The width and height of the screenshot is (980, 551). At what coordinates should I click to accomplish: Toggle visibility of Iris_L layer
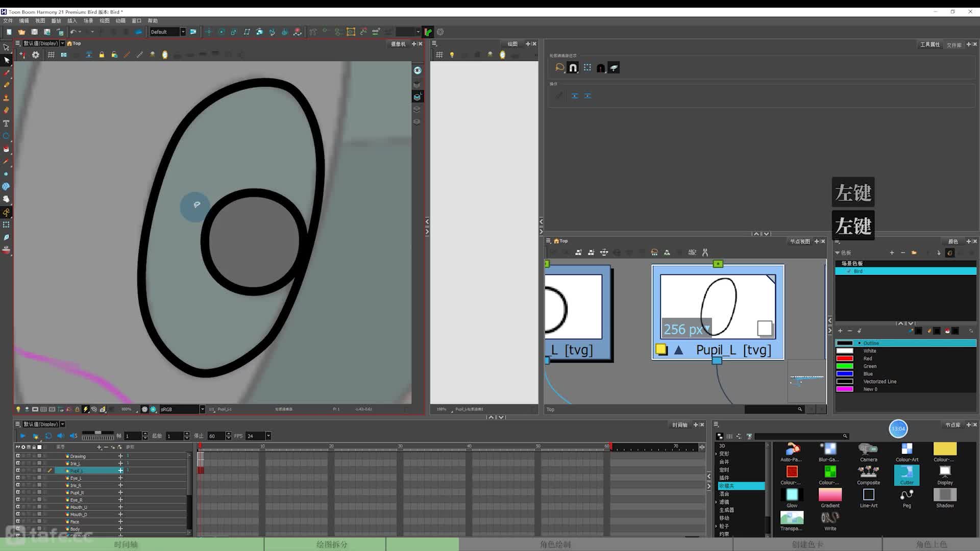click(18, 463)
